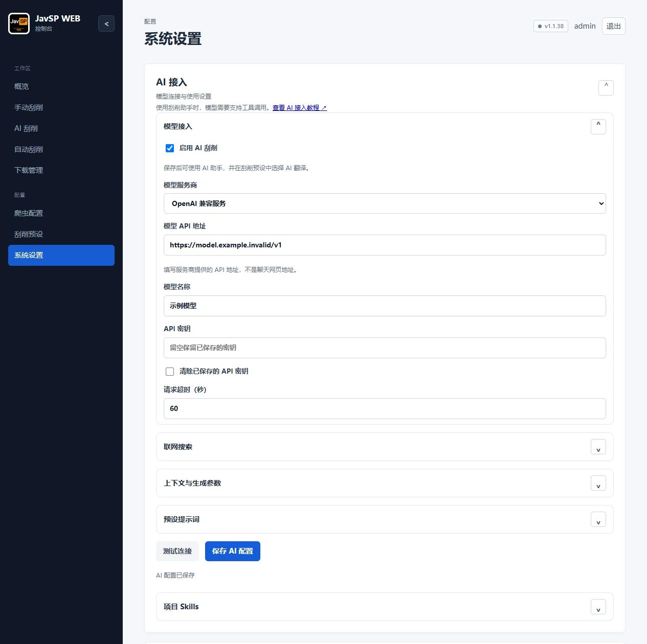647x644 pixels.
Task: Click the 模型 API 地址 input field
Action: pos(385,245)
